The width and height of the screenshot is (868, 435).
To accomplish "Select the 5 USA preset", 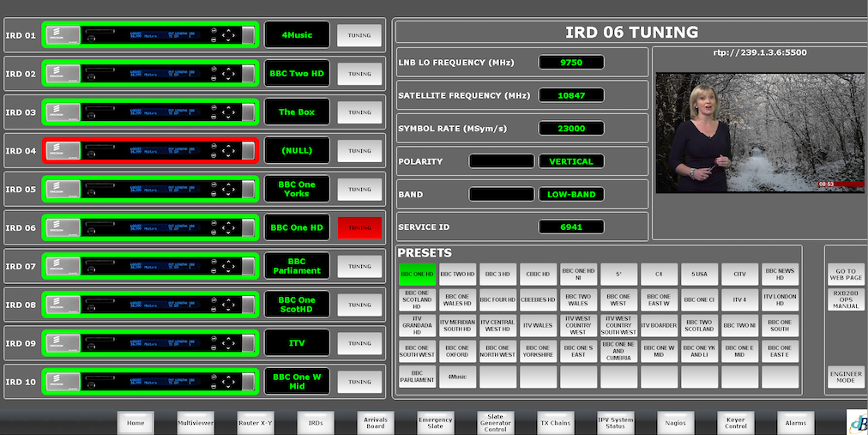I will pyautogui.click(x=699, y=274).
